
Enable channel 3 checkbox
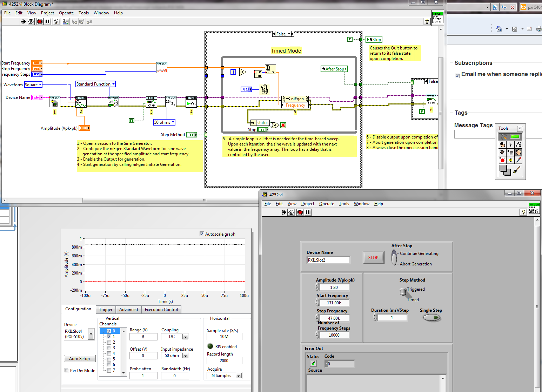point(109,348)
